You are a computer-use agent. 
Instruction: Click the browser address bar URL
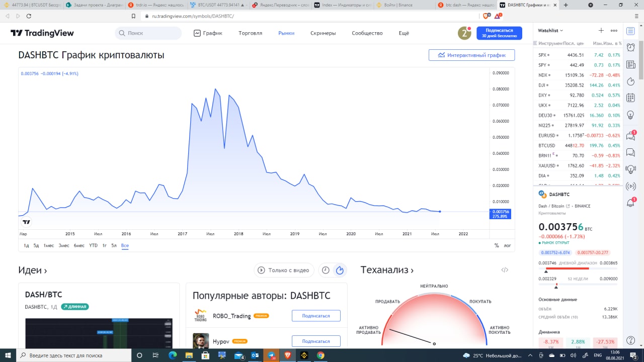click(x=193, y=16)
